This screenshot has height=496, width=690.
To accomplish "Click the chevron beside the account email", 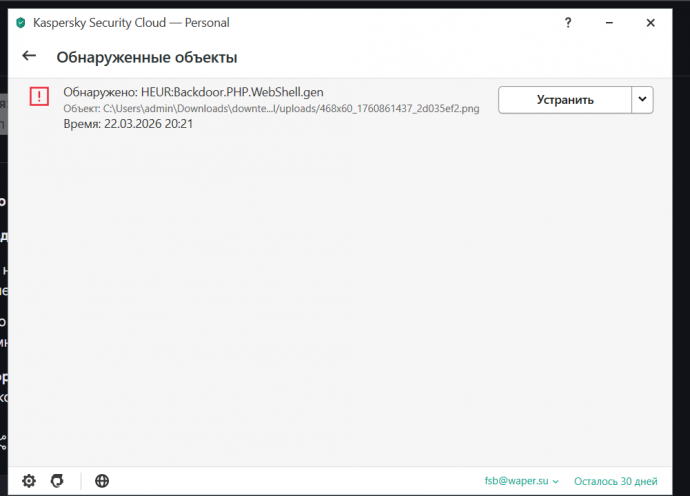I will pos(556,482).
